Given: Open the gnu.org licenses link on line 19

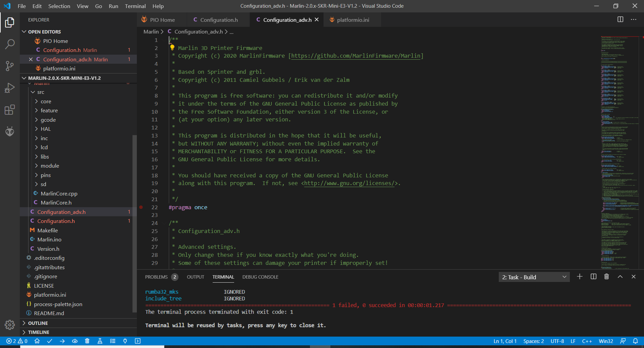Looking at the screenshot, I should (x=349, y=183).
